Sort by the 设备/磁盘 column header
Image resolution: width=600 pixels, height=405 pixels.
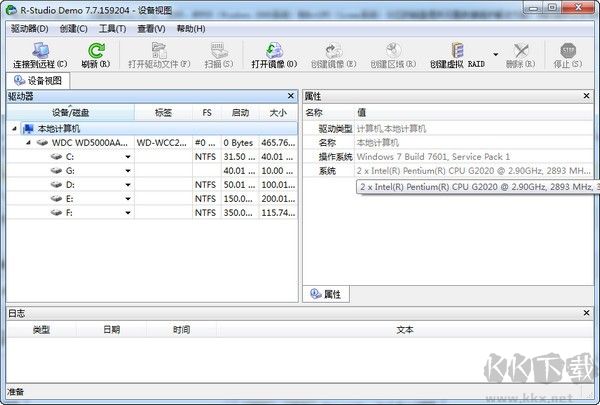click(70, 113)
